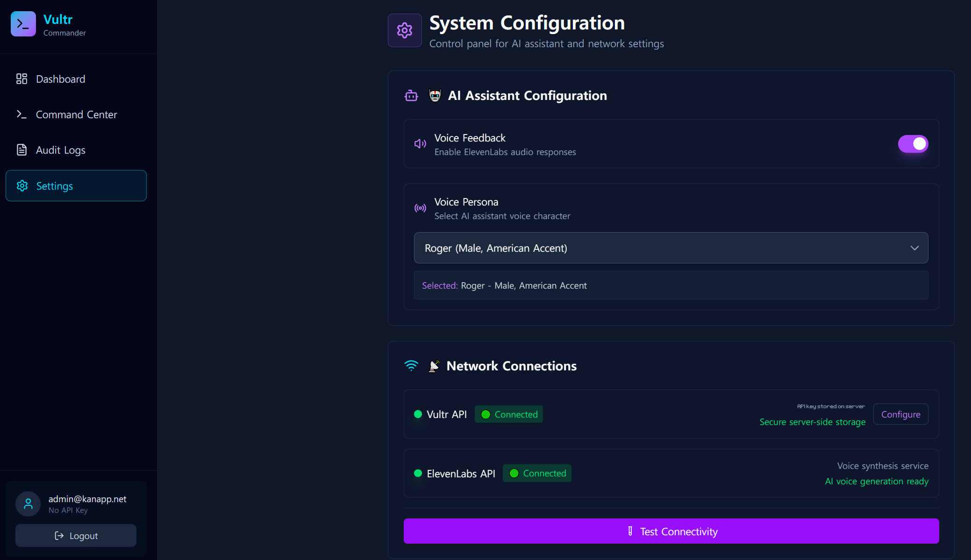The height and width of the screenshot is (560, 971).
Task: Click the speaker icon next to Voice Feedback
Action: tap(420, 144)
